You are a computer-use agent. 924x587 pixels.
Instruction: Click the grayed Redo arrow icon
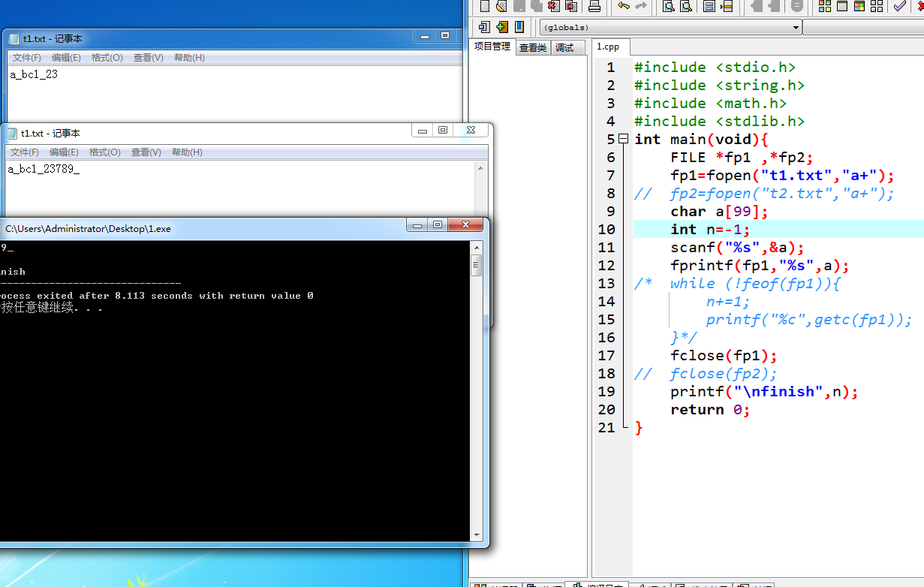(641, 6)
